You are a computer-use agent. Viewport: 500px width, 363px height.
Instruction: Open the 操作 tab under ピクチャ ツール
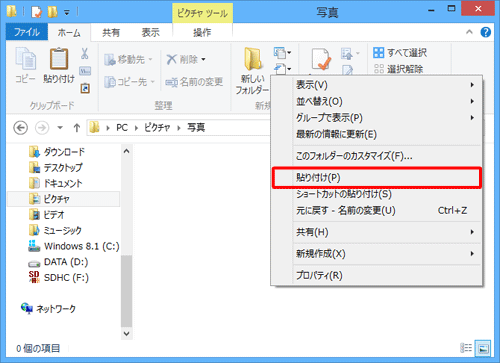(202, 32)
